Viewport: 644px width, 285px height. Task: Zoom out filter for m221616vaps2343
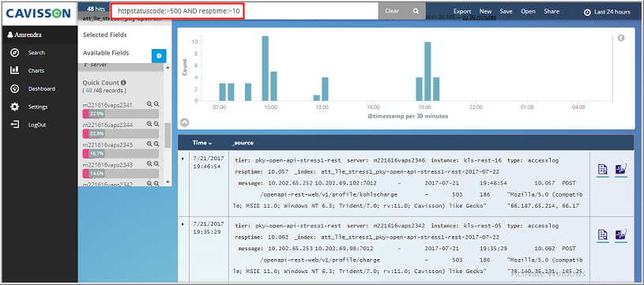tap(156, 163)
